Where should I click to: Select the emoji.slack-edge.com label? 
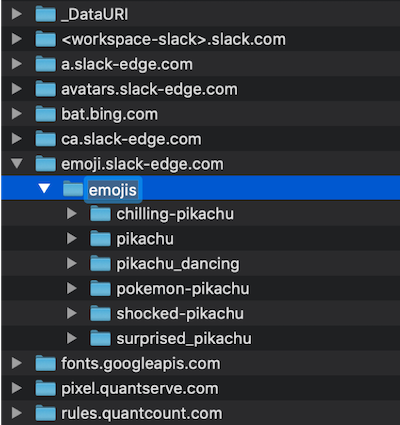pyautogui.click(x=142, y=164)
